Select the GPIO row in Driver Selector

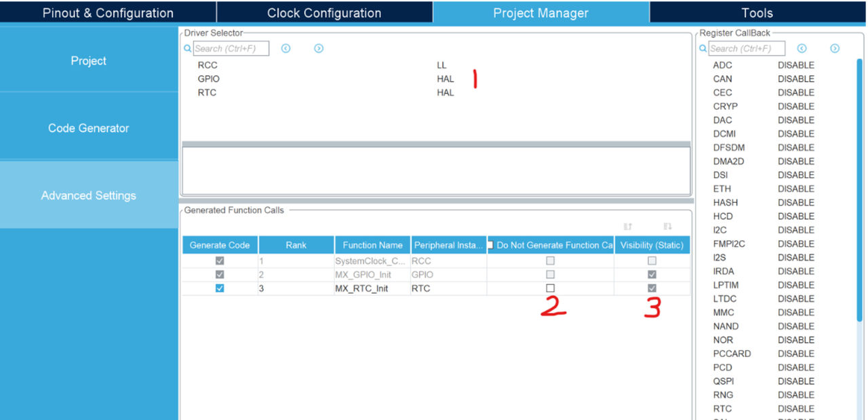[x=436, y=79]
